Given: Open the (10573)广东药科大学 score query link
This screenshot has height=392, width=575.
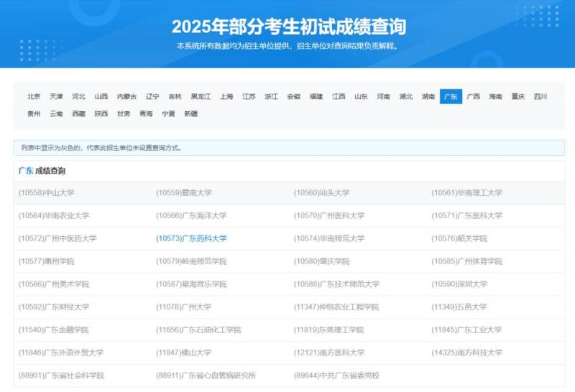Looking at the screenshot, I should click(191, 238).
